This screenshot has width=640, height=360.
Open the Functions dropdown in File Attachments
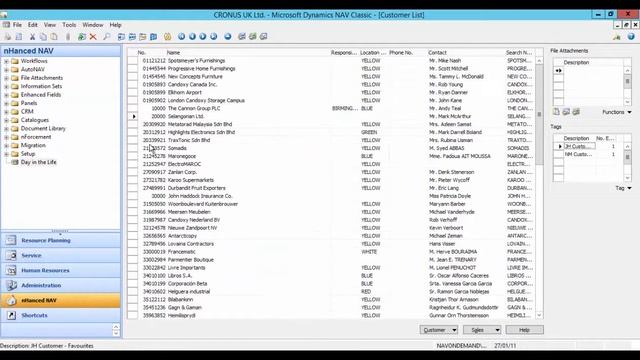tap(617, 112)
